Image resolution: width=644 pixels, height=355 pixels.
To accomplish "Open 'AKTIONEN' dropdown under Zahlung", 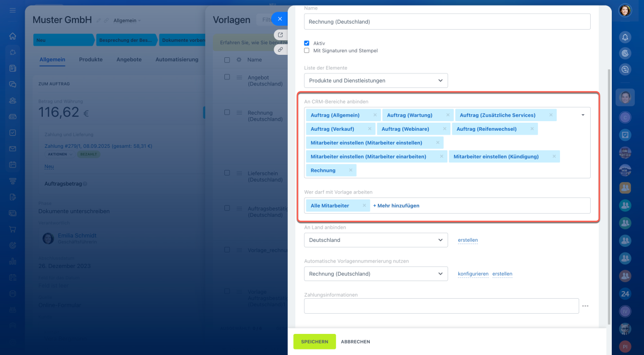I will tap(59, 154).
